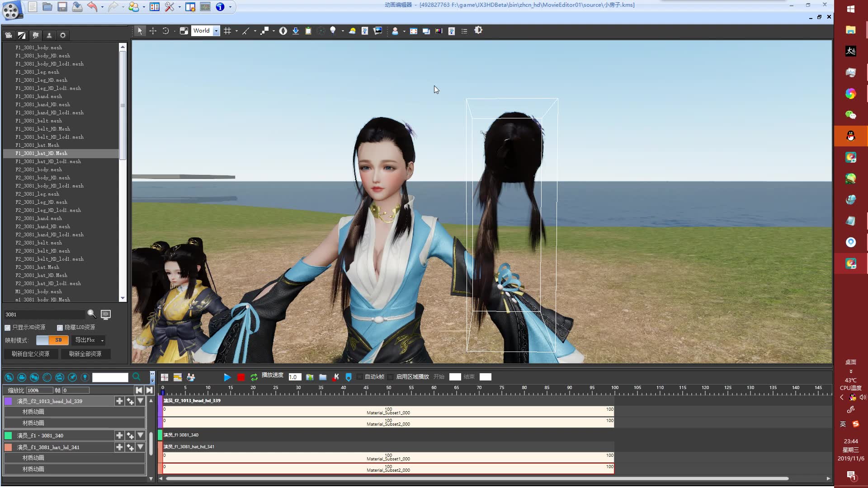Toggle the 自动k帧 checkbox

[360, 377]
